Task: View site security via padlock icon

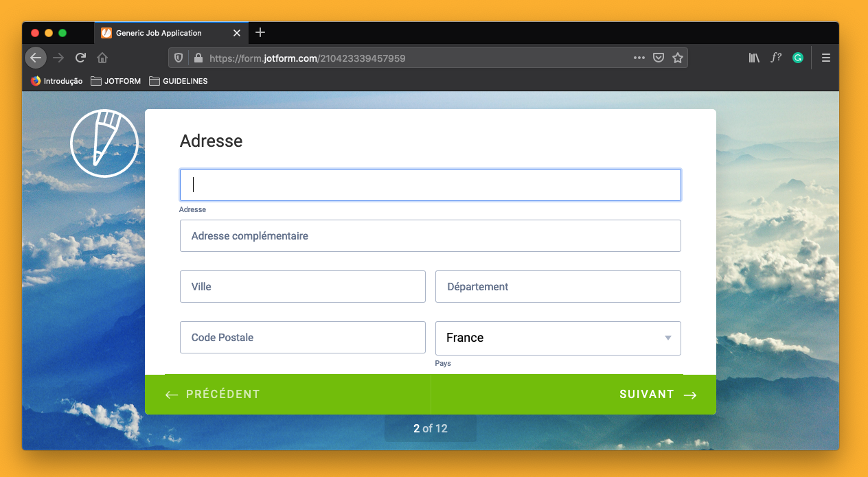Action: pyautogui.click(x=198, y=58)
